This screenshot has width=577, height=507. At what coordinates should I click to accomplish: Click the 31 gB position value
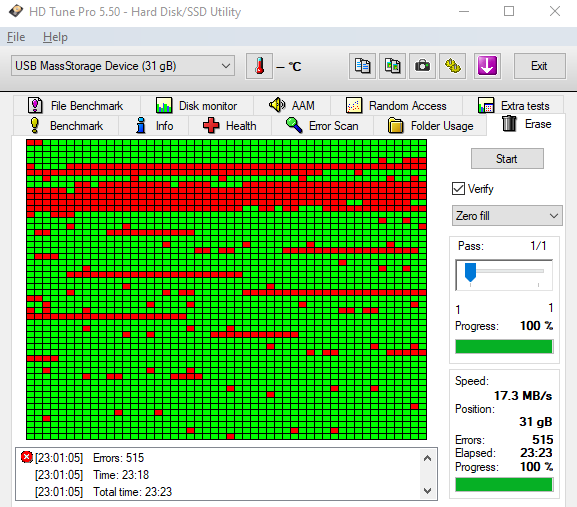click(536, 422)
